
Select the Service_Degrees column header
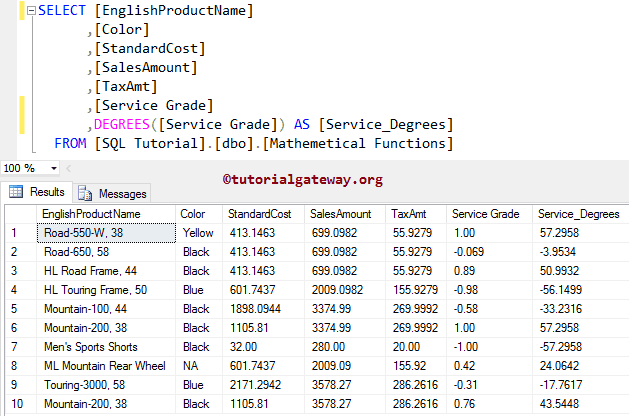click(580, 214)
